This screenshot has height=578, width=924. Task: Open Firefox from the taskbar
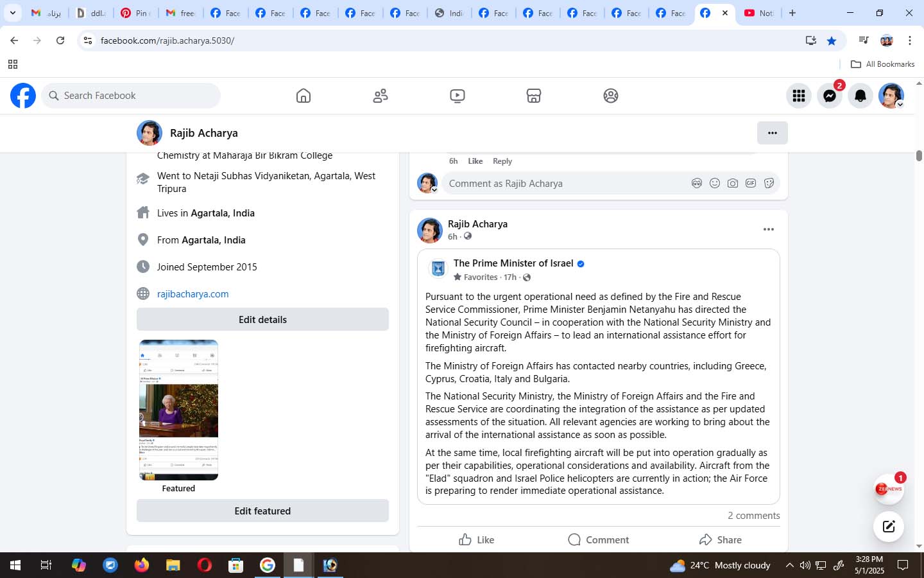coord(141,565)
